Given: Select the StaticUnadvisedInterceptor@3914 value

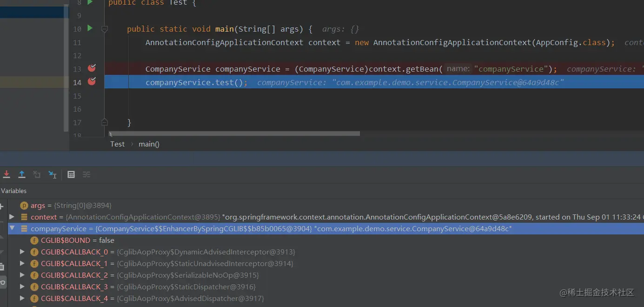Looking at the screenshot, I should pyautogui.click(x=205, y=263).
